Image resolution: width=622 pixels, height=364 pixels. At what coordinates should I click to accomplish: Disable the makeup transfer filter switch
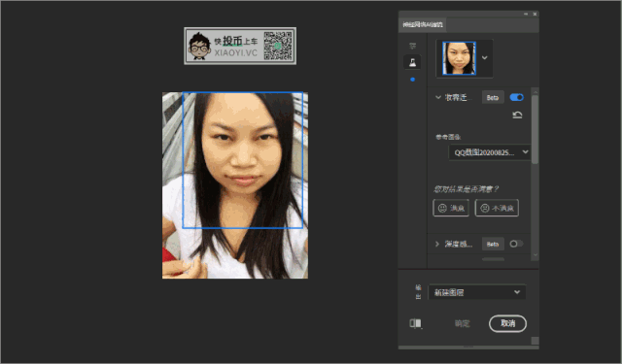(516, 97)
